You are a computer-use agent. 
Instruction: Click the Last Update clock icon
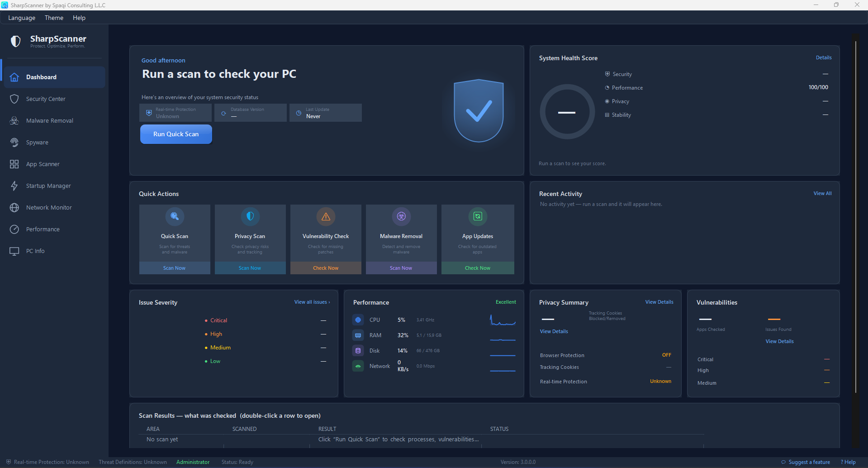299,113
